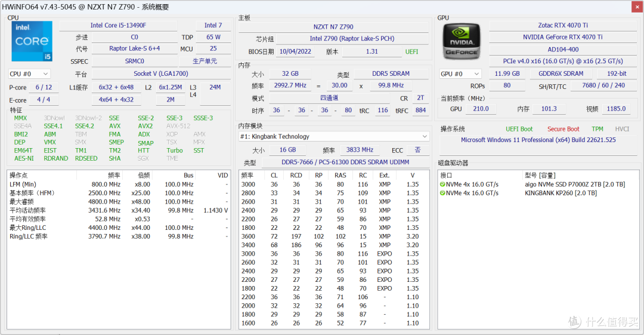Click Socket V (LGA1700) platform field
The width and height of the screenshot is (644, 335).
(160, 73)
